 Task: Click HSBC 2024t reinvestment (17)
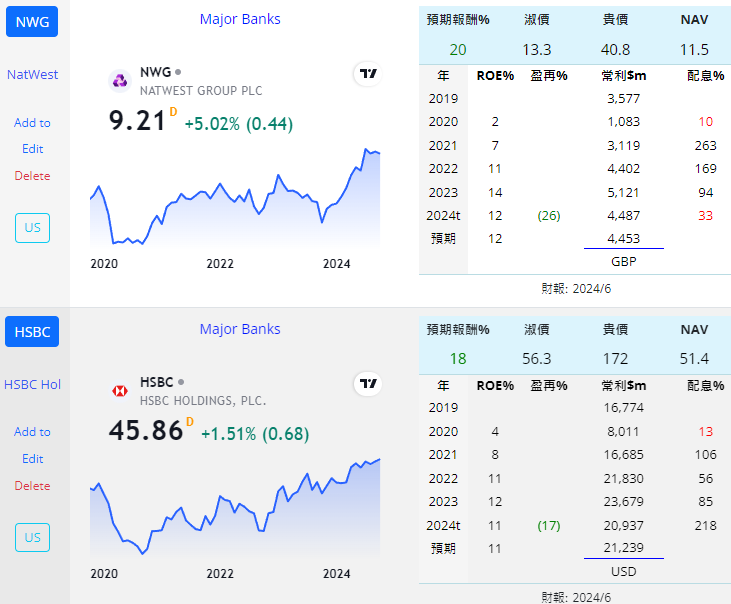[549, 526]
